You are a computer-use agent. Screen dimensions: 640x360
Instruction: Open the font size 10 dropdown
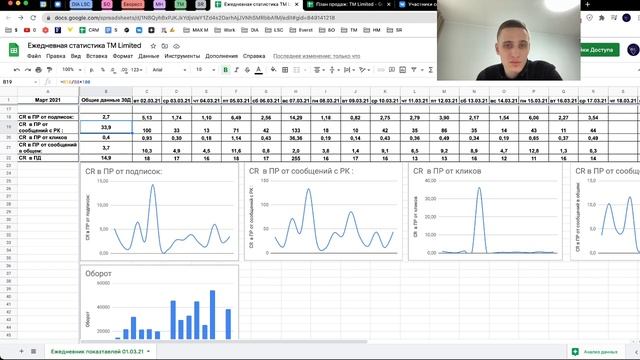pos(205,70)
